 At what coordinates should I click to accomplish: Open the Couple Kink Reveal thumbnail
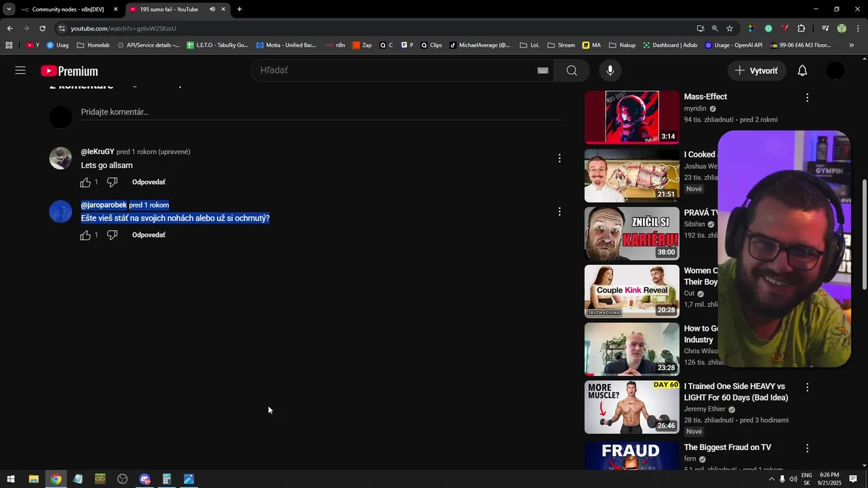pyautogui.click(x=631, y=291)
